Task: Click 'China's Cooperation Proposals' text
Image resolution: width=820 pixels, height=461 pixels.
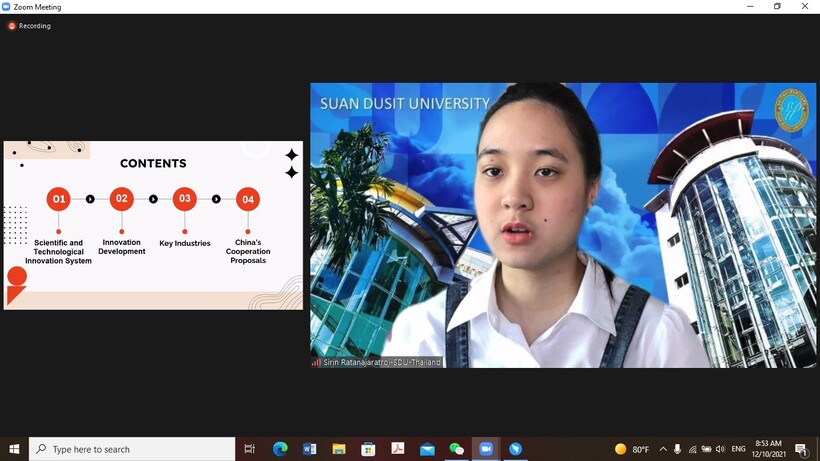Action: pos(248,251)
